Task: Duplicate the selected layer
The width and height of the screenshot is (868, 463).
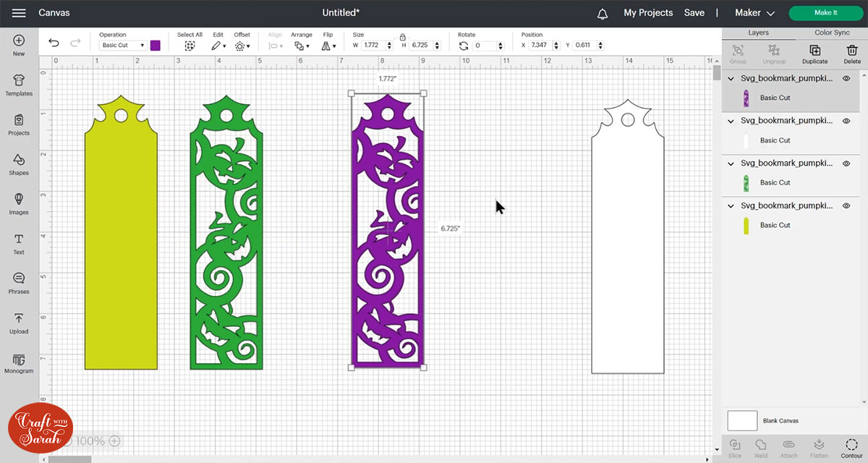Action: (x=814, y=53)
